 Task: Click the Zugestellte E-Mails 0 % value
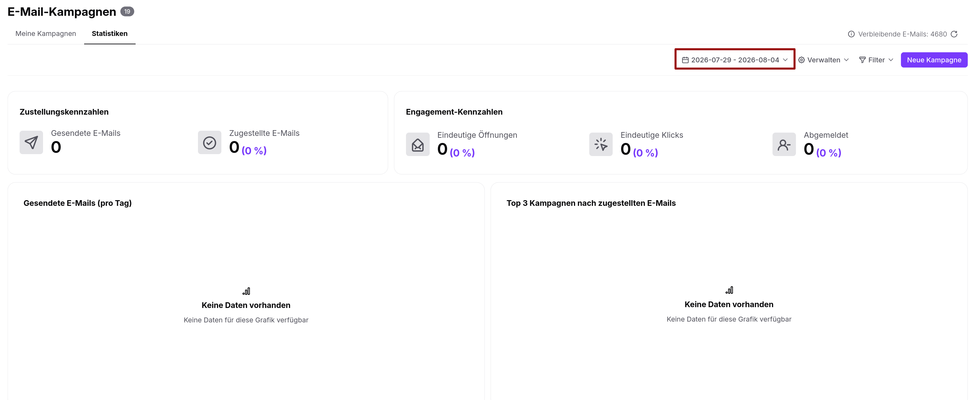point(254,151)
